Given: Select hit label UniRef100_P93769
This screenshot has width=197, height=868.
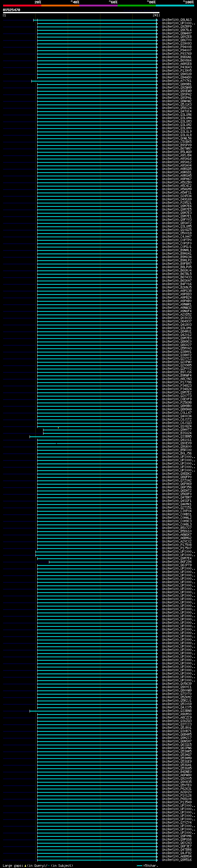Looking at the screenshot, I should pyautogui.click(x=177, y=54).
